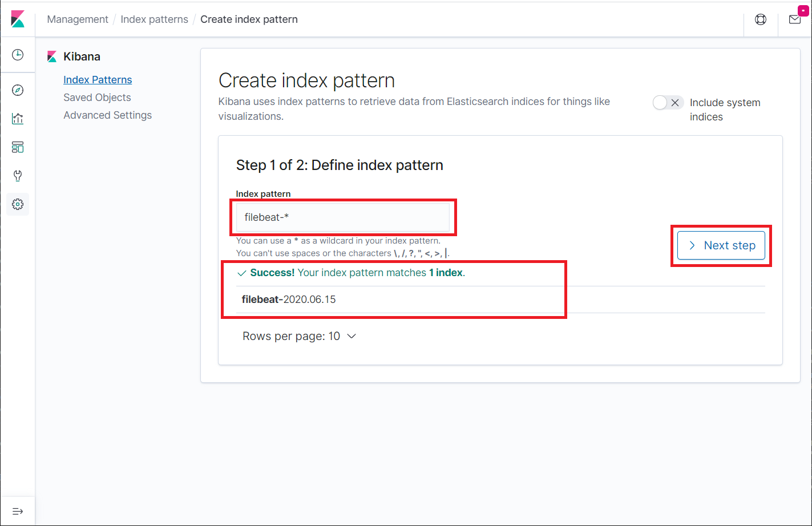Viewport: 812px width, 526px height.
Task: Open Saved Objects in Kibana menu
Action: 97,98
